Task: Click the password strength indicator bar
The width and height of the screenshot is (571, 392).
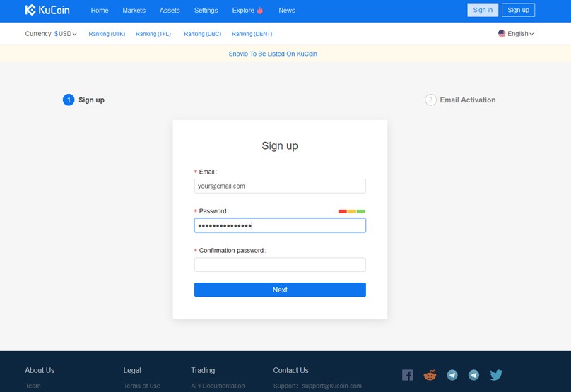Action: (351, 211)
